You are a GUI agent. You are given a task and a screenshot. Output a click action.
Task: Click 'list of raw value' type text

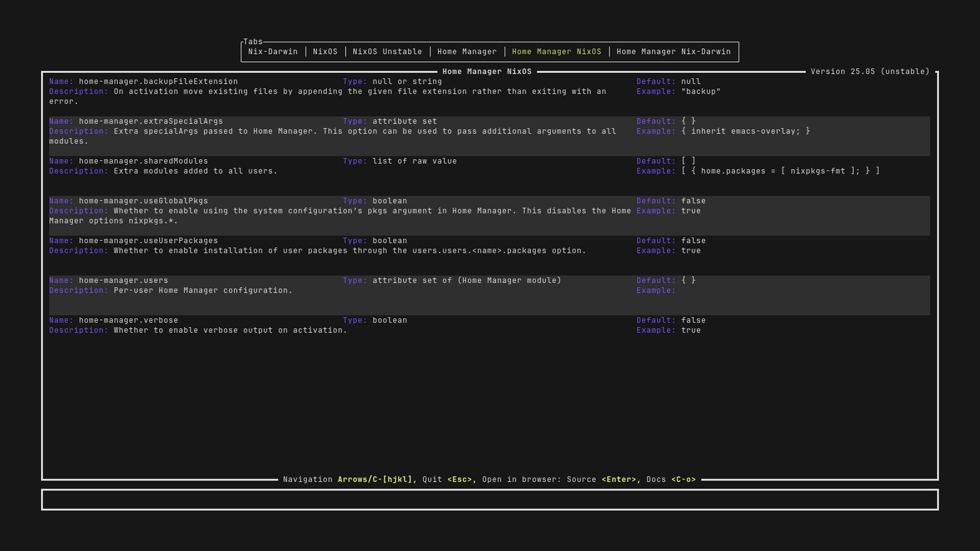415,161
